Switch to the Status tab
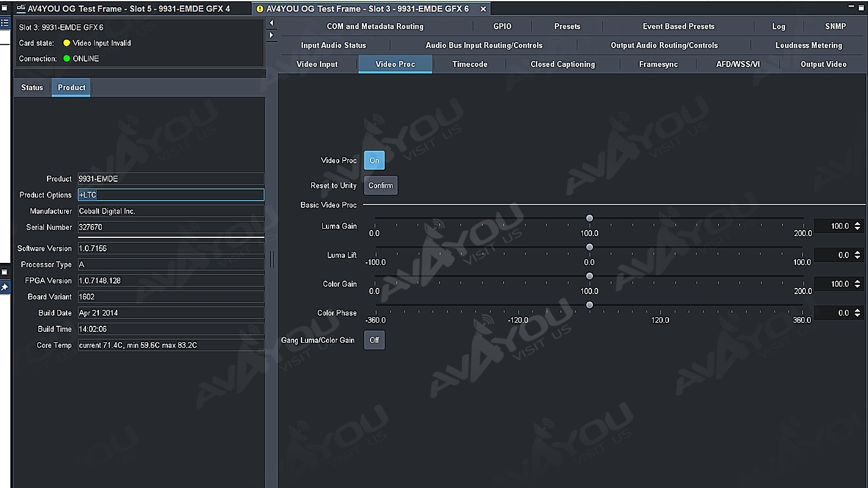This screenshot has height=488, width=868. pos(32,87)
